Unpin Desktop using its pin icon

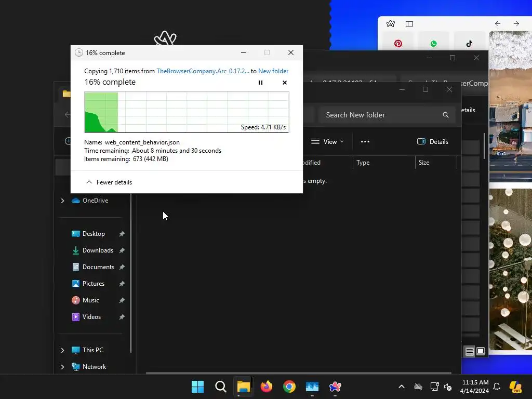[x=122, y=234]
